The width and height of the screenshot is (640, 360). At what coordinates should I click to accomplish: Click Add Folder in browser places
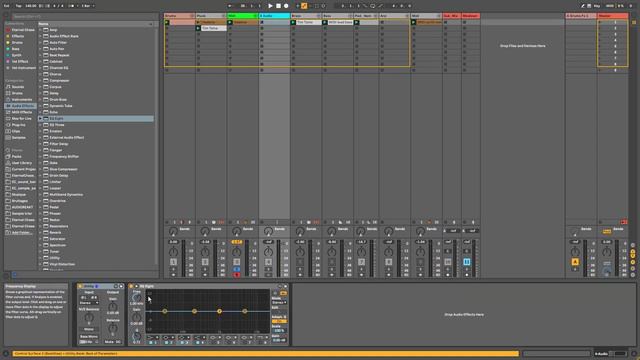click(x=22, y=233)
